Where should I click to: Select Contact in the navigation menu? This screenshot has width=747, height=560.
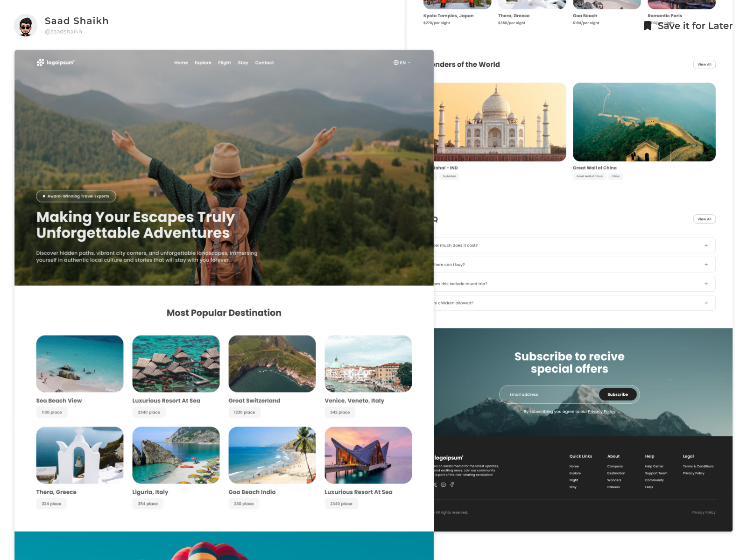tap(264, 62)
